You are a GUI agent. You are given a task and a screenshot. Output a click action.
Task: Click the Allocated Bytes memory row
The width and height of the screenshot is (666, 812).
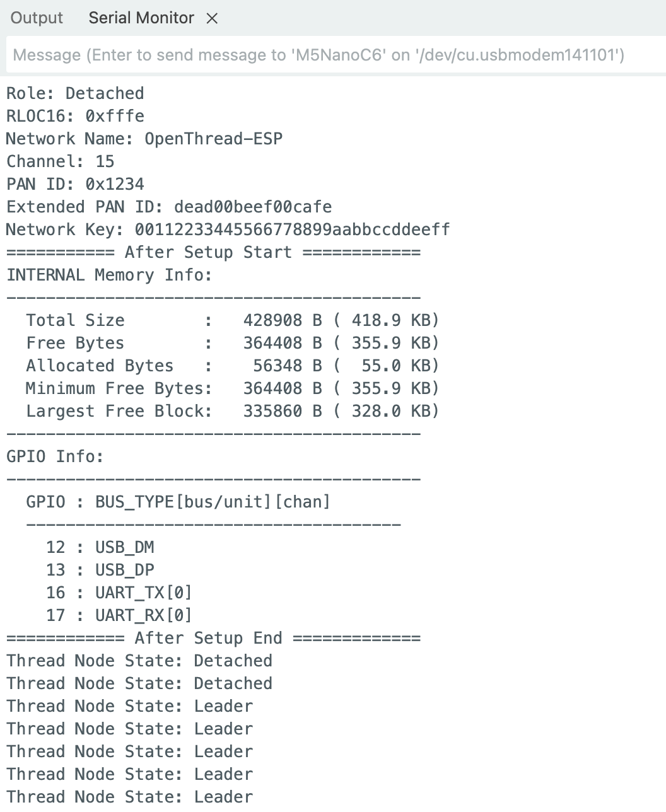[232, 366]
